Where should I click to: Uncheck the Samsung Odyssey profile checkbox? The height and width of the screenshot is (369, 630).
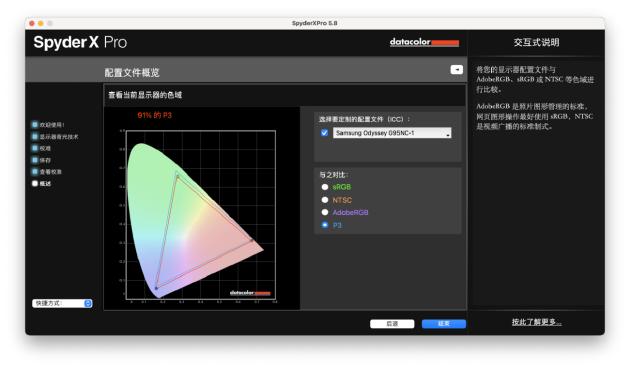pyautogui.click(x=325, y=133)
